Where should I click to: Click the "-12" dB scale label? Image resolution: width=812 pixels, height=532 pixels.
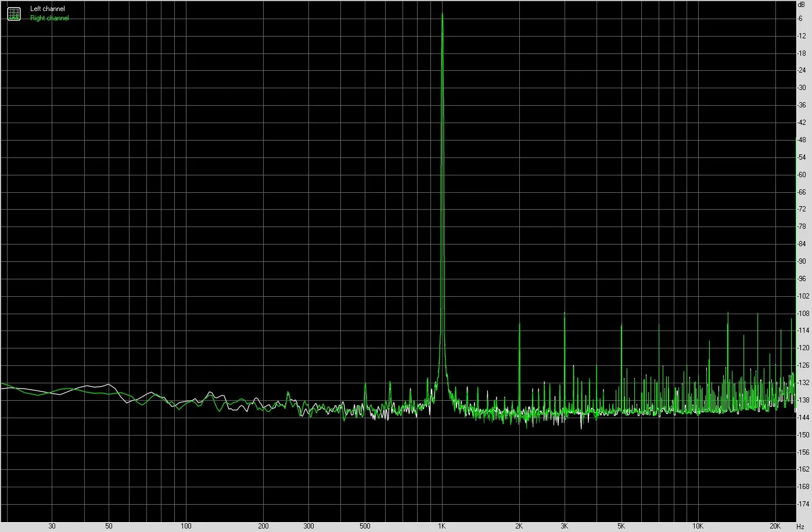click(x=802, y=36)
